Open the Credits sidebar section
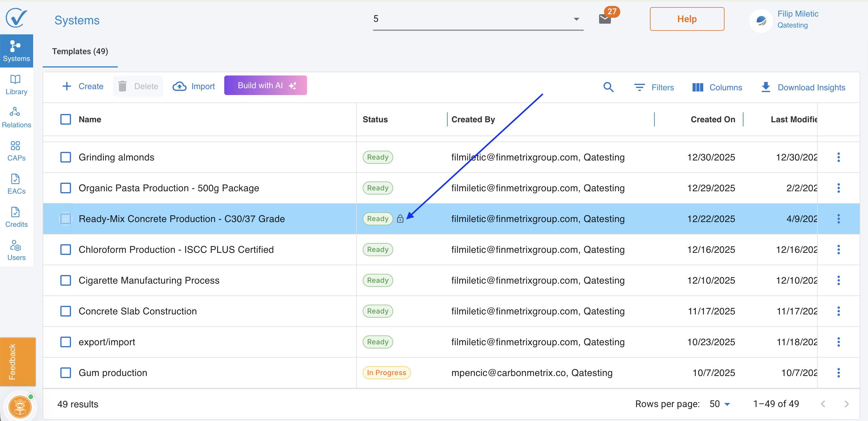Image resolution: width=868 pixels, height=421 pixels. 16,217
